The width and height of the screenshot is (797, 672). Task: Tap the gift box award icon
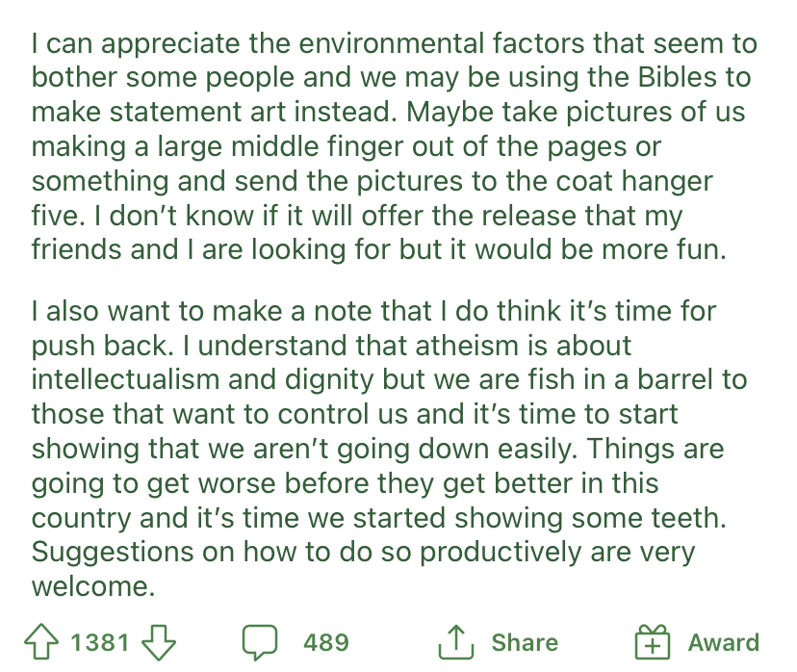[653, 642]
